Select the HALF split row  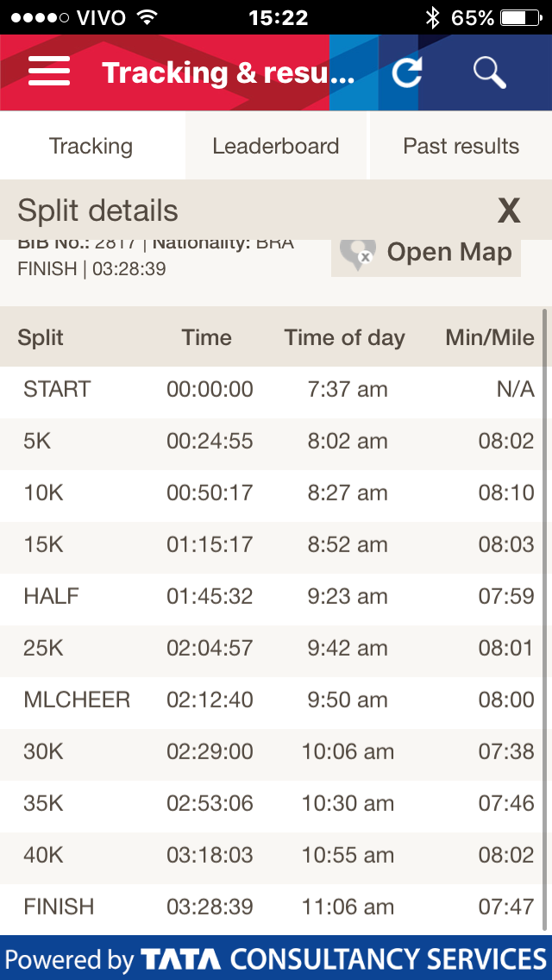click(x=276, y=596)
